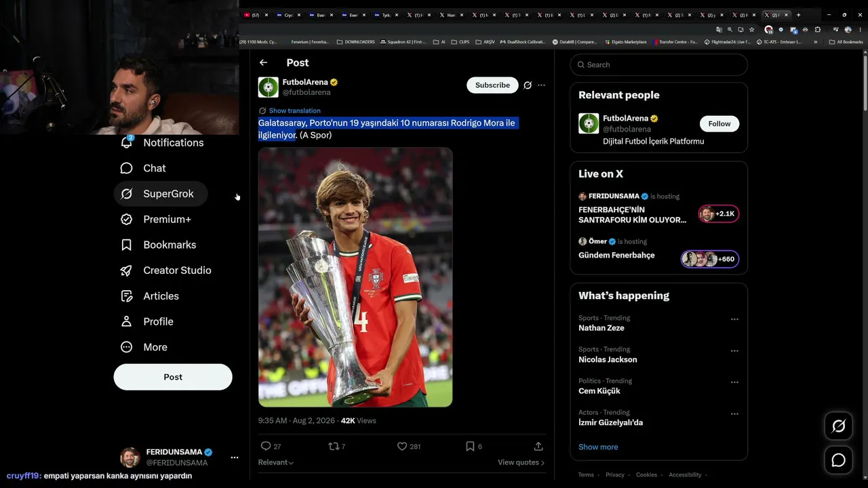The width and height of the screenshot is (868, 488).
Task: Open the CLIPS bookmarks folder
Action: (460, 42)
